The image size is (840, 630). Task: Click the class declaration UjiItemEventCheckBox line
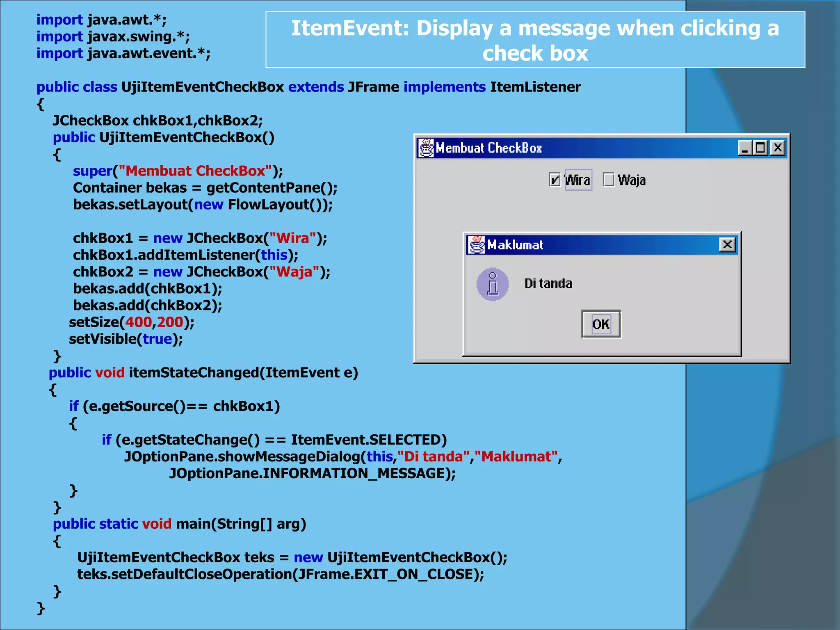point(308,87)
